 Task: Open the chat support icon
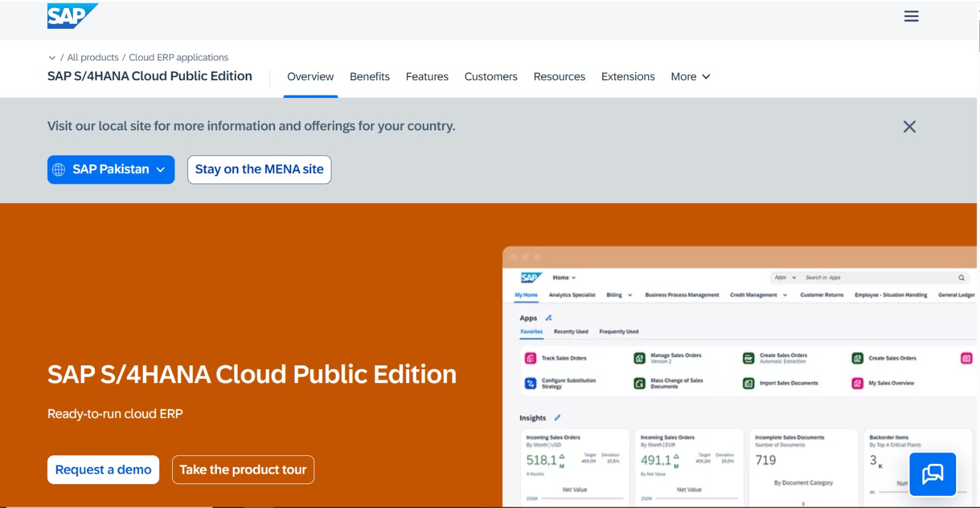click(933, 474)
